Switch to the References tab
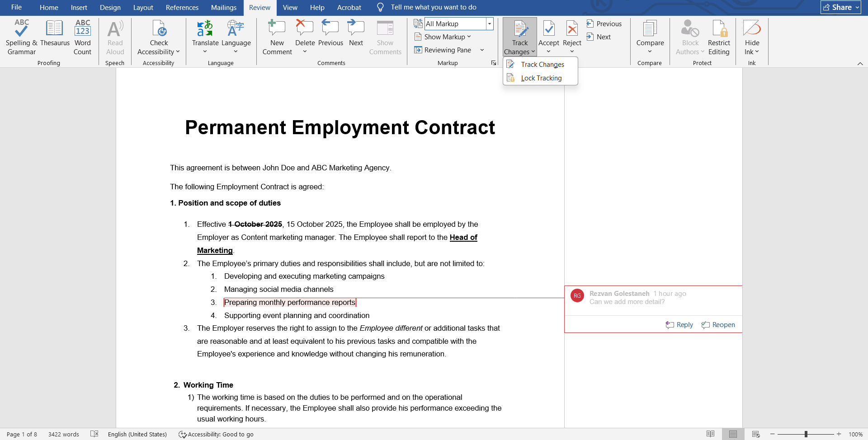Viewport: 868px width, 440px height. pos(182,7)
